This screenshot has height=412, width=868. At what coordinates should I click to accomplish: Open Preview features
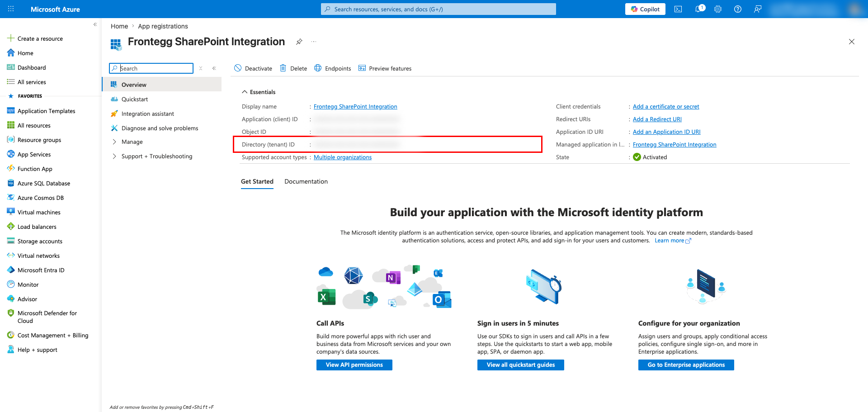(385, 68)
